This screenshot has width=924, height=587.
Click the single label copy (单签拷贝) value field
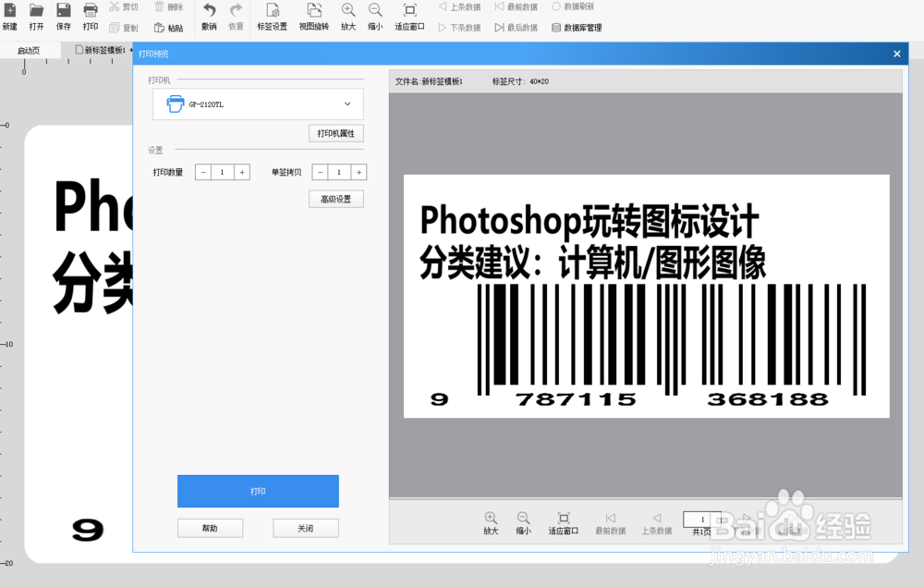pyautogui.click(x=339, y=172)
